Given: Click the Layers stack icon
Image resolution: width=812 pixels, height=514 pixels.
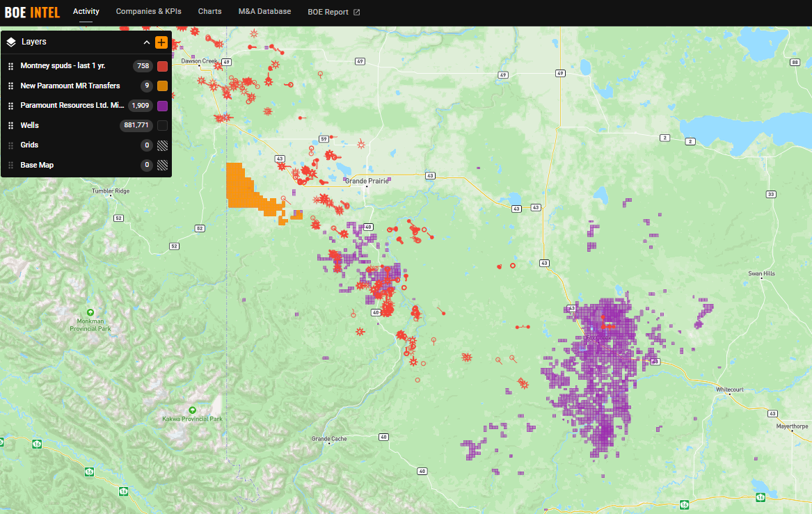Looking at the screenshot, I should click(x=11, y=42).
